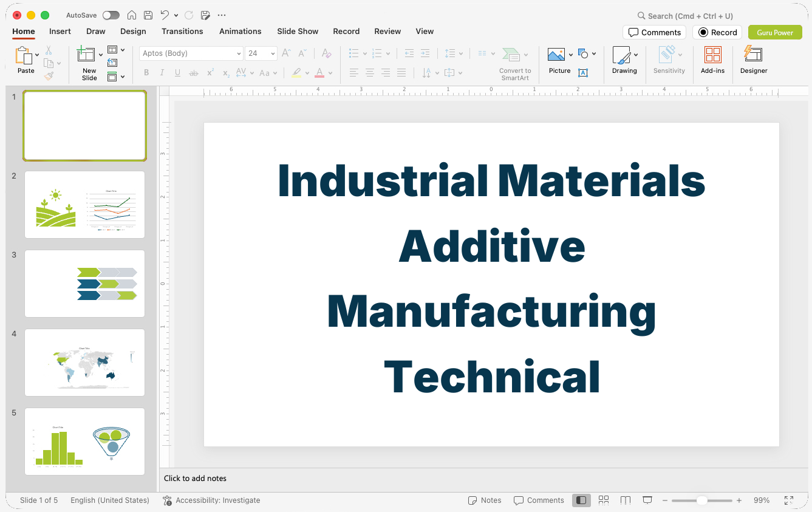This screenshot has width=812, height=512.
Task: Click the font color swatch
Action: 319,73
